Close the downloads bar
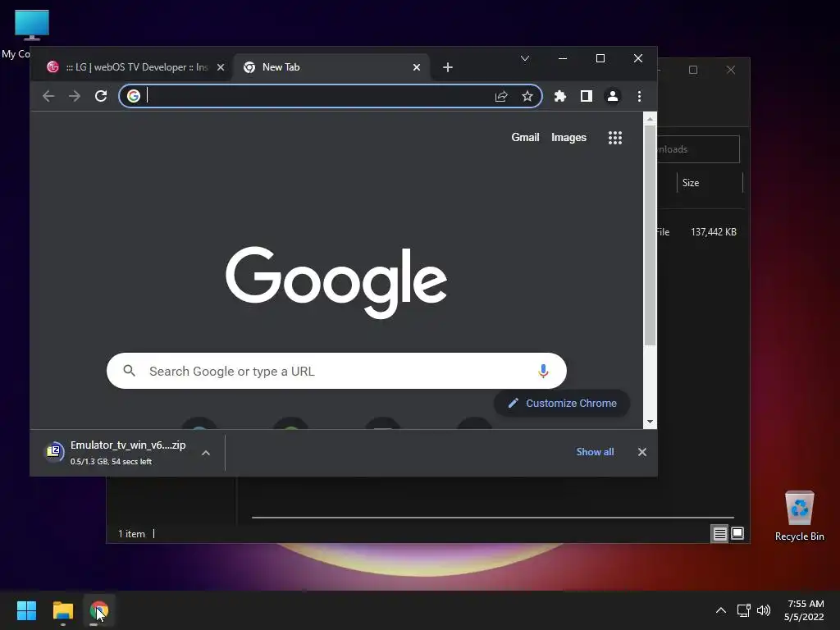This screenshot has height=630, width=840. coord(641,452)
